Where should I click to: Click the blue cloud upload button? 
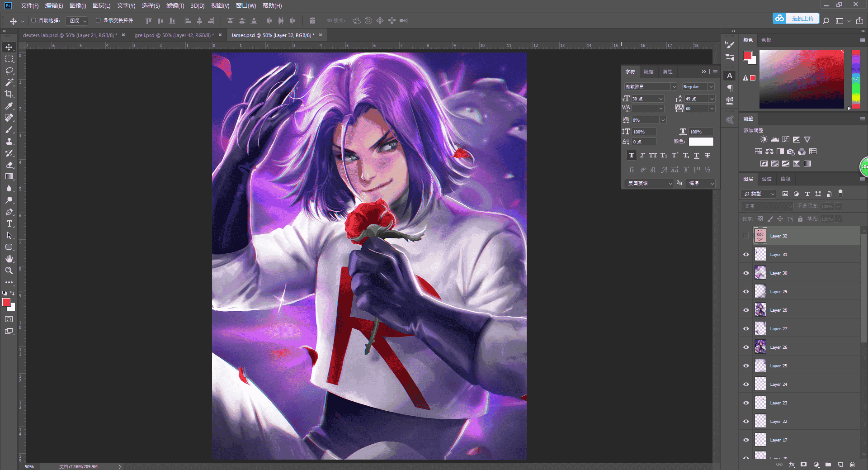tap(796, 19)
